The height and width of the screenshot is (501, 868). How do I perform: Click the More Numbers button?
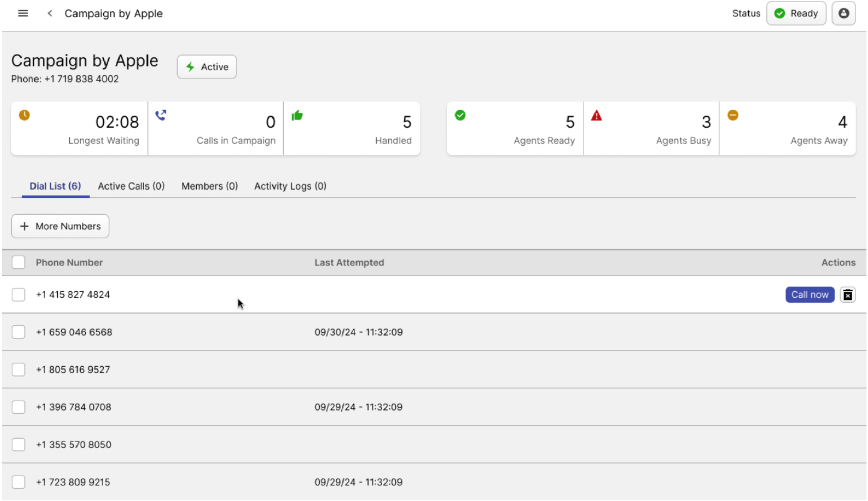(60, 226)
